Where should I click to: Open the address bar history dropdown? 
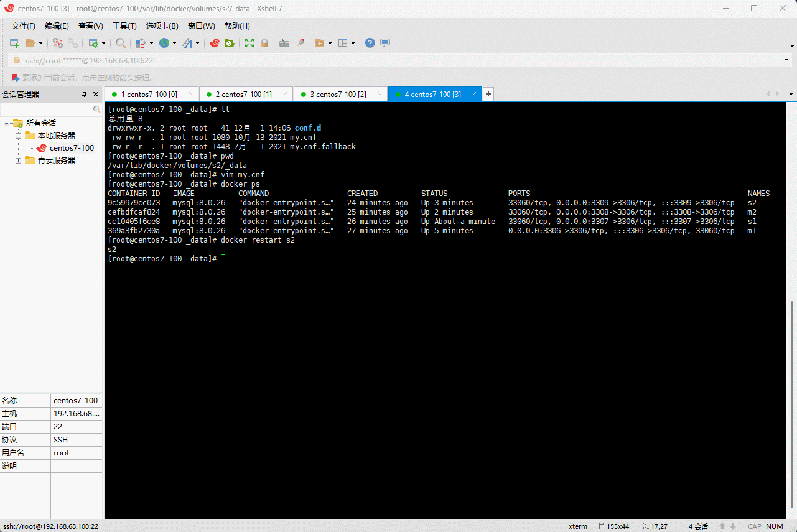point(787,60)
